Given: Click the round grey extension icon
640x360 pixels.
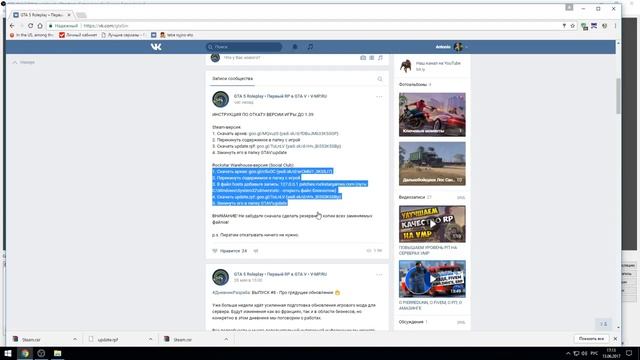Looking at the screenshot, I should tap(604, 26).
